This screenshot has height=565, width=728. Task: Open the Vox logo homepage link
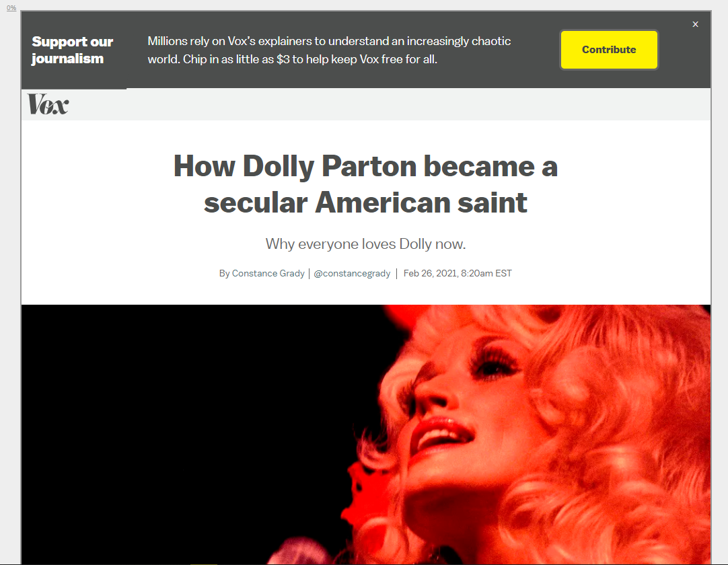click(x=48, y=104)
